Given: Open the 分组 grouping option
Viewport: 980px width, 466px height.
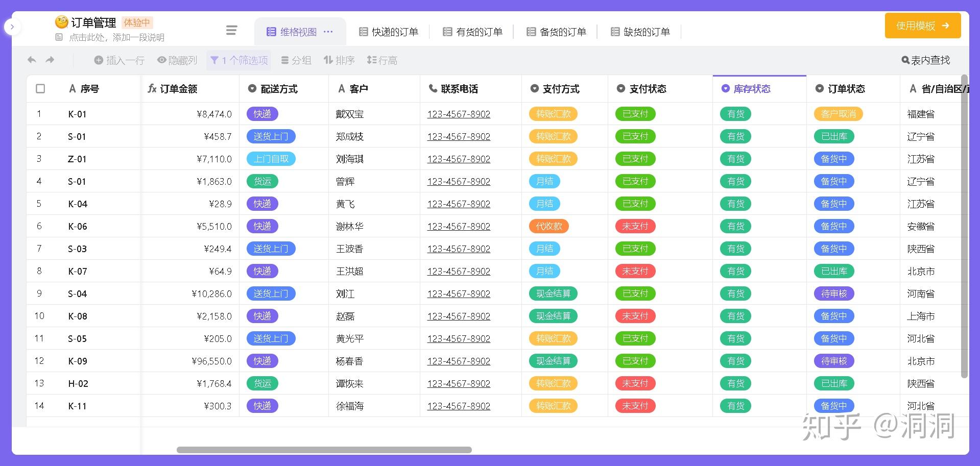Looking at the screenshot, I should (296, 60).
